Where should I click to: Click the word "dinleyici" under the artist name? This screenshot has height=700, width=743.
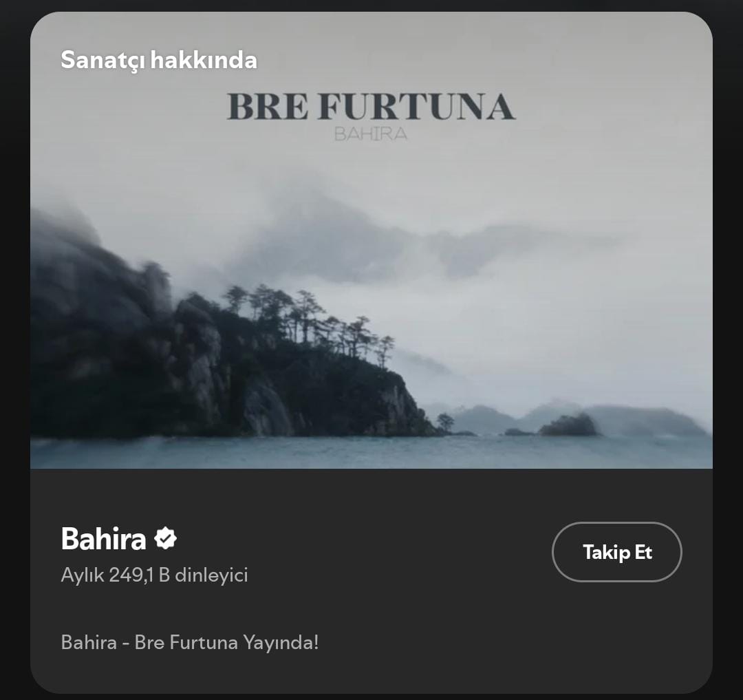(211, 575)
